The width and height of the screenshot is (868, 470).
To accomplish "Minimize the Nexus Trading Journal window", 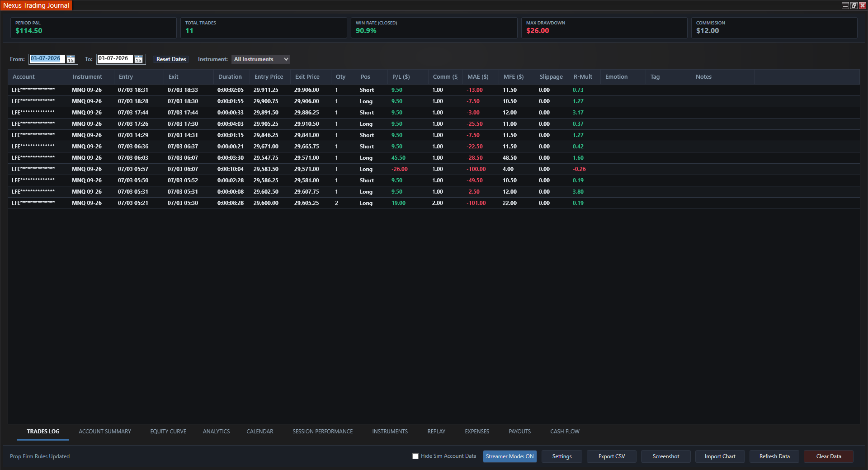I will point(845,5).
